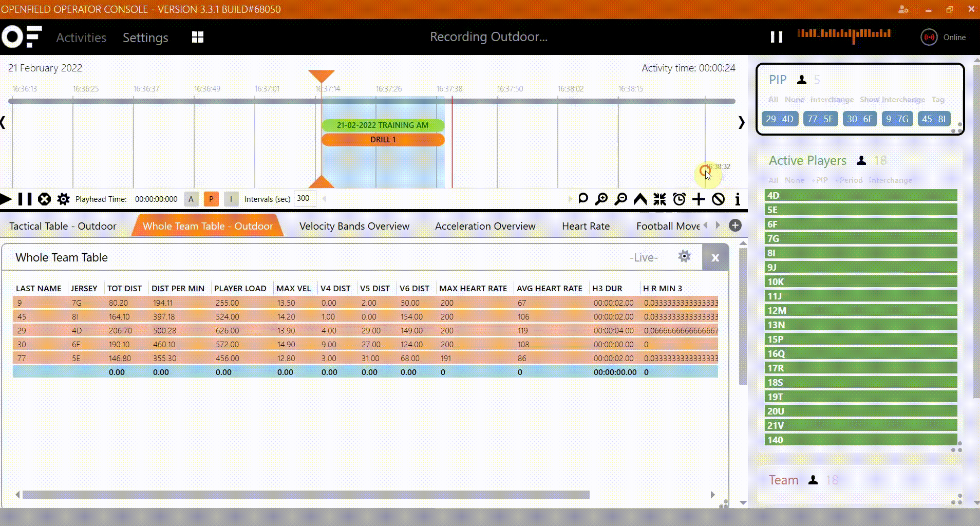
Task: Click the upward chevron icon in timeline toolbar
Action: pyautogui.click(x=640, y=199)
